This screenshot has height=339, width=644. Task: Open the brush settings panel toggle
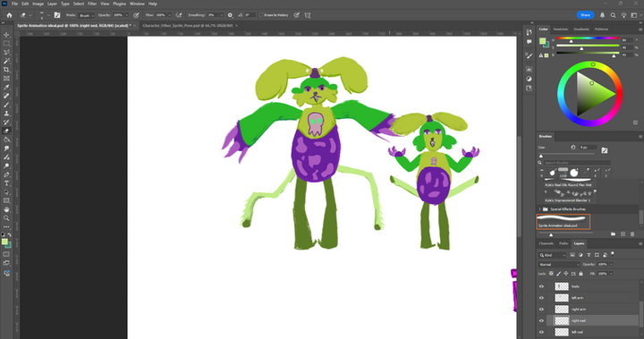pyautogui.click(x=57, y=15)
